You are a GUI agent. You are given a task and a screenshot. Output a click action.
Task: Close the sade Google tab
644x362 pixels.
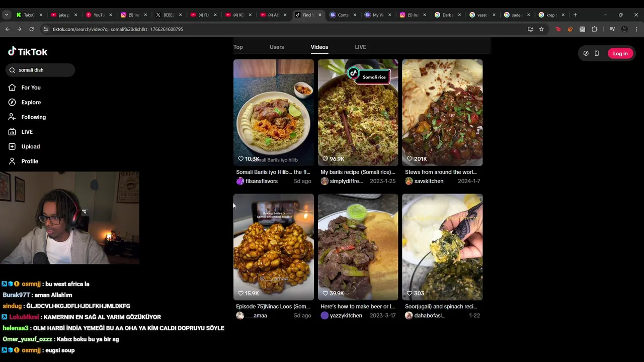click(x=528, y=15)
